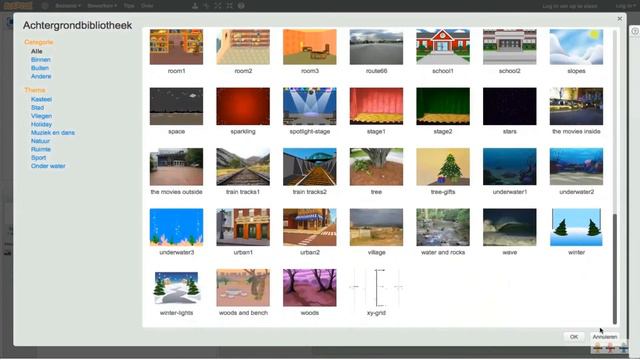Choose the village backdrop
640x360 pixels.
click(x=376, y=227)
